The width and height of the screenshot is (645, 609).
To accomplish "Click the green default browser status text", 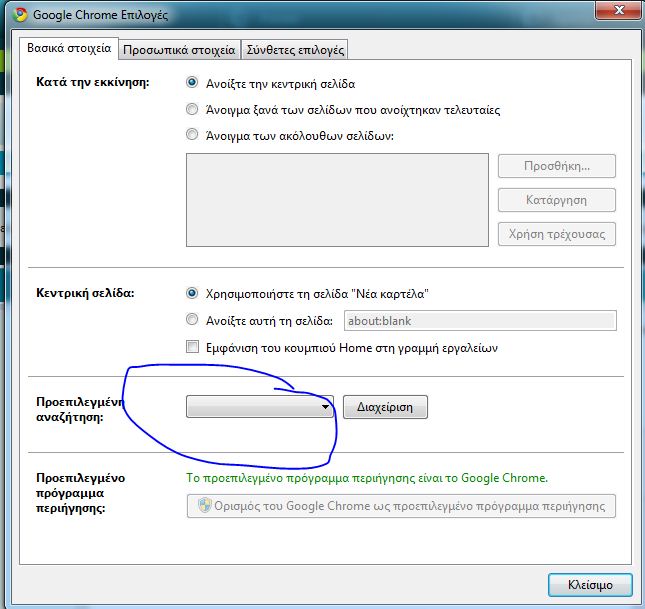I will click(367, 478).
